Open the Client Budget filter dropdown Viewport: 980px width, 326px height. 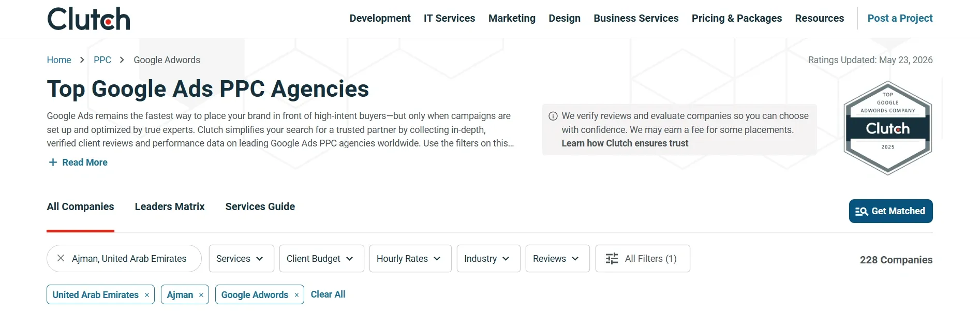point(321,258)
